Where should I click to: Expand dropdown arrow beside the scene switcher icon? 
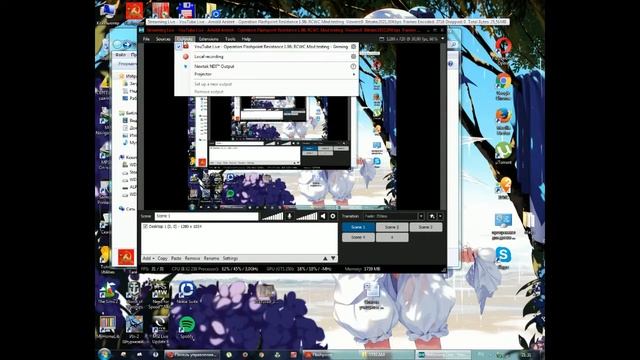pyautogui.click(x=440, y=216)
